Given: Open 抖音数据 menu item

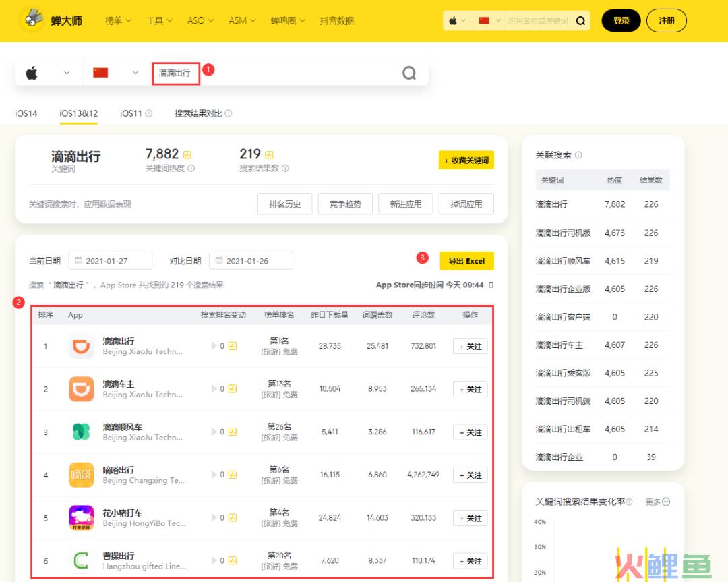Looking at the screenshot, I should tap(337, 20).
